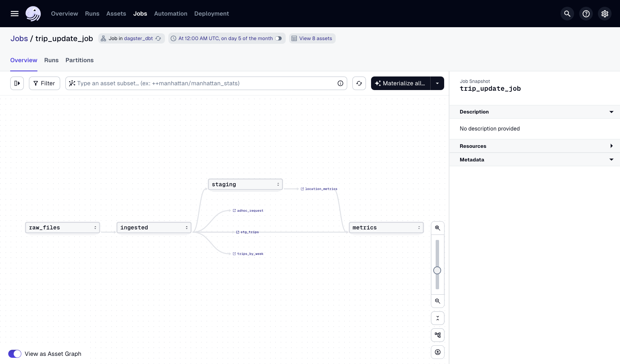Click the search magnifier in the top bar
620x364 pixels.
pyautogui.click(x=567, y=14)
